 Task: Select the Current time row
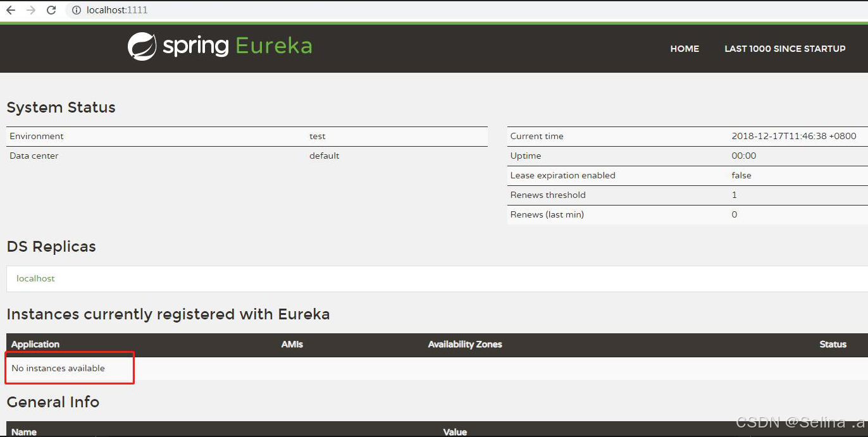coord(633,136)
